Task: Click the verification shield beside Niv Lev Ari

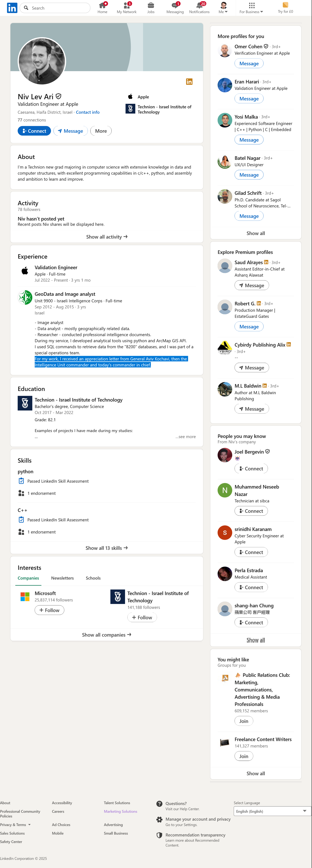Action: [59, 96]
